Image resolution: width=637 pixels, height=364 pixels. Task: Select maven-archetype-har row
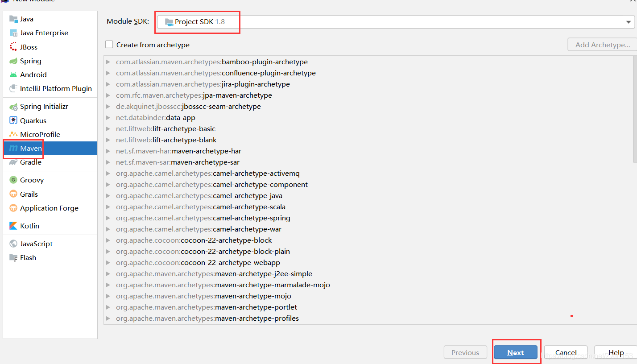point(368,151)
